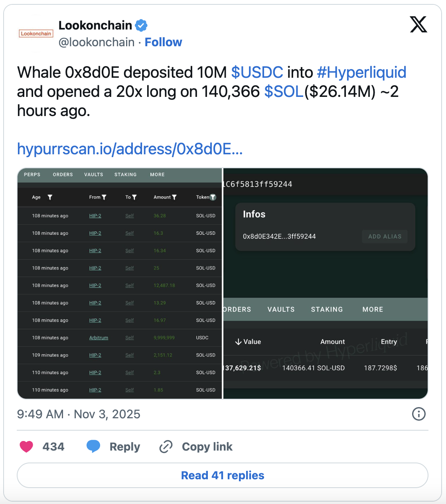446x504 pixels.
Task: Click the reply speech bubble icon
Action: coord(93,447)
